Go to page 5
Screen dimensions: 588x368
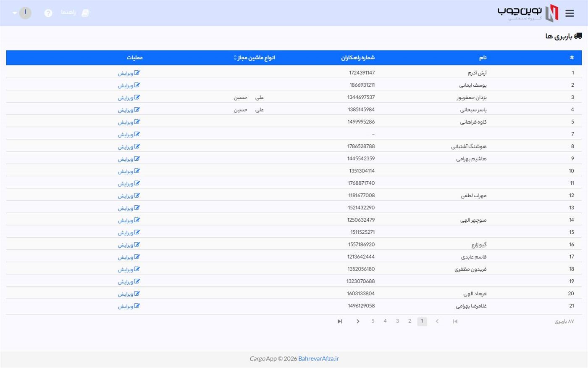(x=373, y=321)
